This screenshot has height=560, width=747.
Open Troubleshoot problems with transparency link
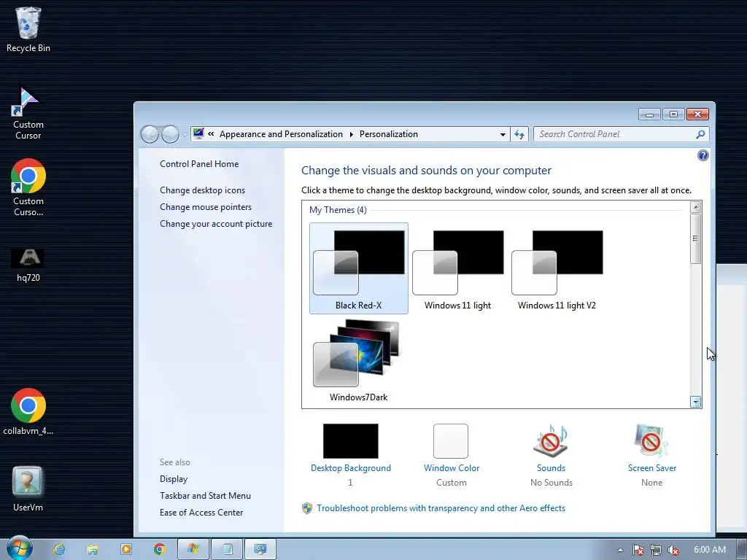point(441,508)
